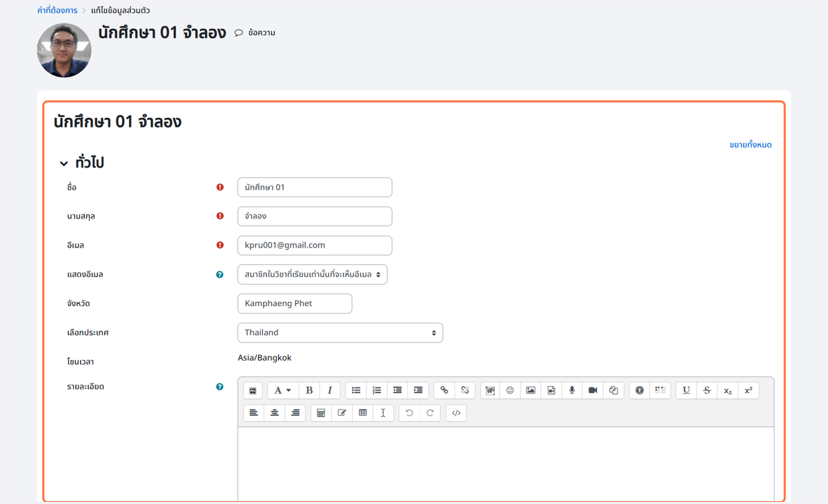
Task: Undo the last edit in the editor
Action: (409, 413)
